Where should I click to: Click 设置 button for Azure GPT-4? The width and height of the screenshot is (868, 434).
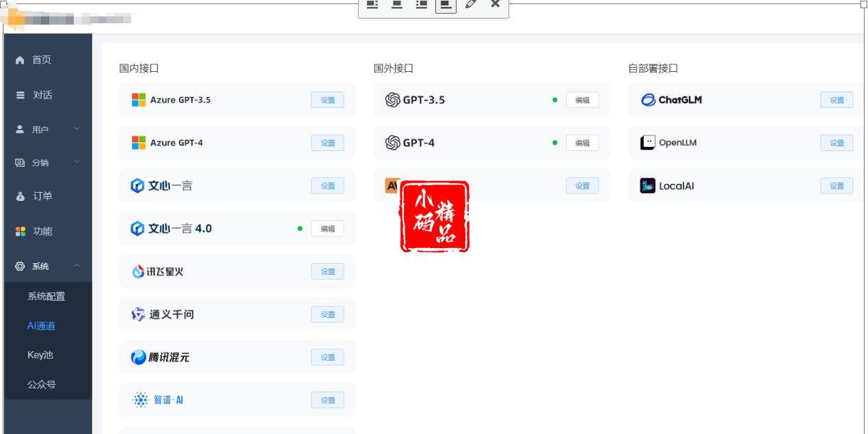[x=327, y=143]
